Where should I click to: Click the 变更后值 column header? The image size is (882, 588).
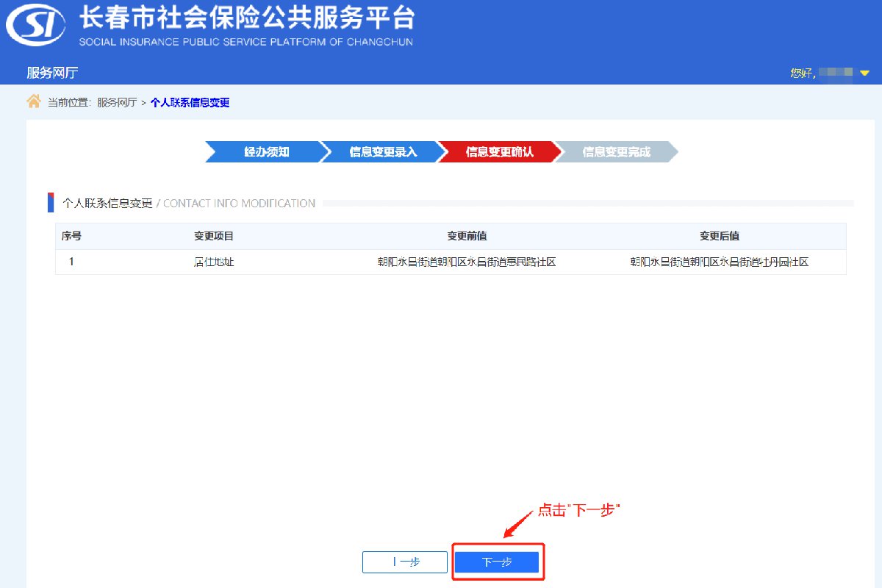click(x=719, y=236)
